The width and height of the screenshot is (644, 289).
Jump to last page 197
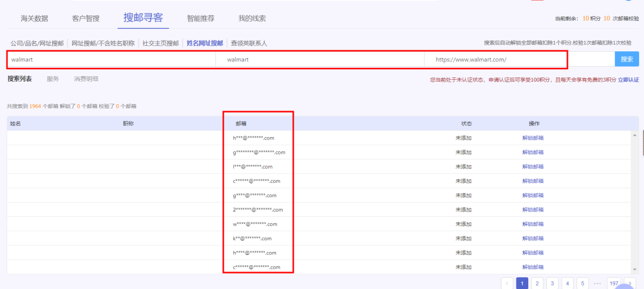click(x=614, y=283)
